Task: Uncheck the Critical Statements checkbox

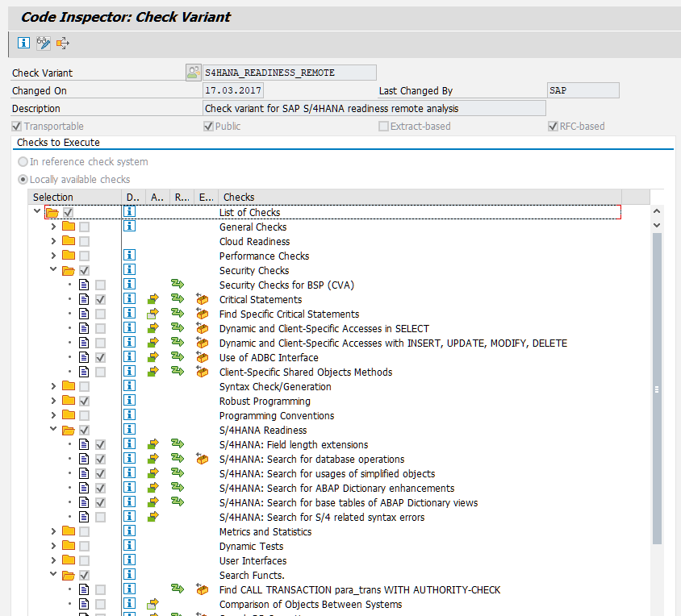Action: click(100, 300)
